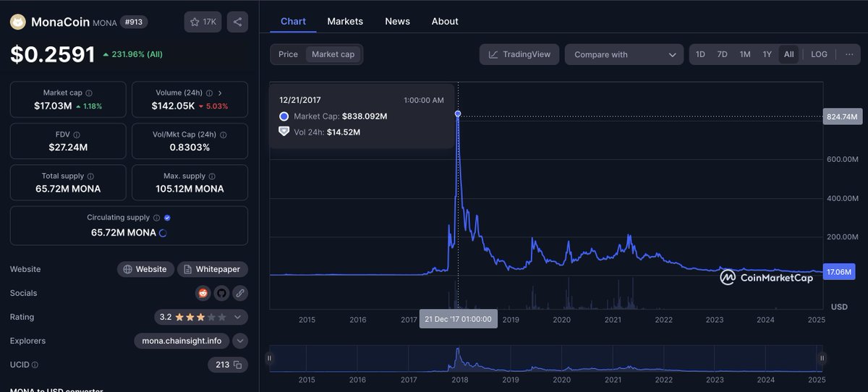Show Max. supply info icon
The width and height of the screenshot is (868, 392).
[213, 176]
